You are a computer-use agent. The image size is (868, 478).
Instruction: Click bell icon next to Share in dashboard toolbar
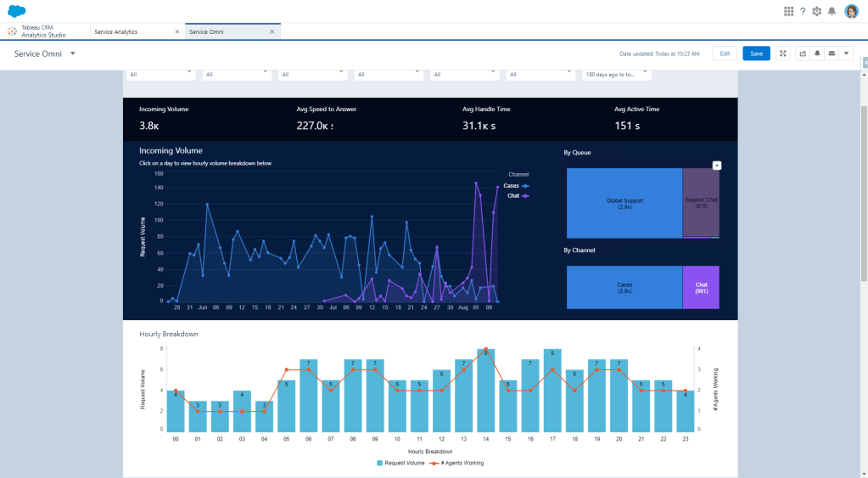817,53
